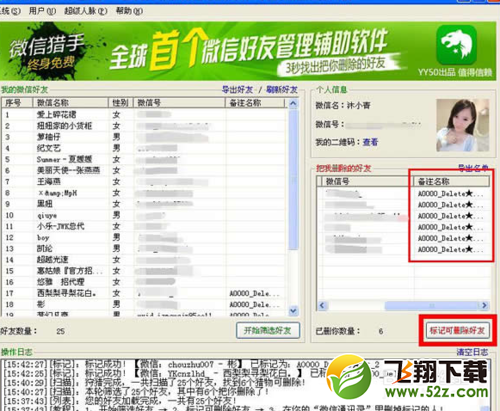500x411 pixels.
Task: Click the friend list scroll-up arrow
Action: pos(293,103)
